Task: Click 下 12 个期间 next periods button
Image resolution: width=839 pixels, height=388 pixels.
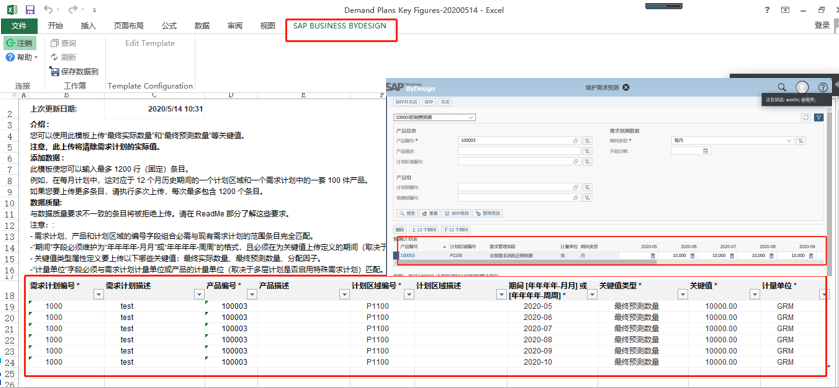Action: (x=456, y=230)
